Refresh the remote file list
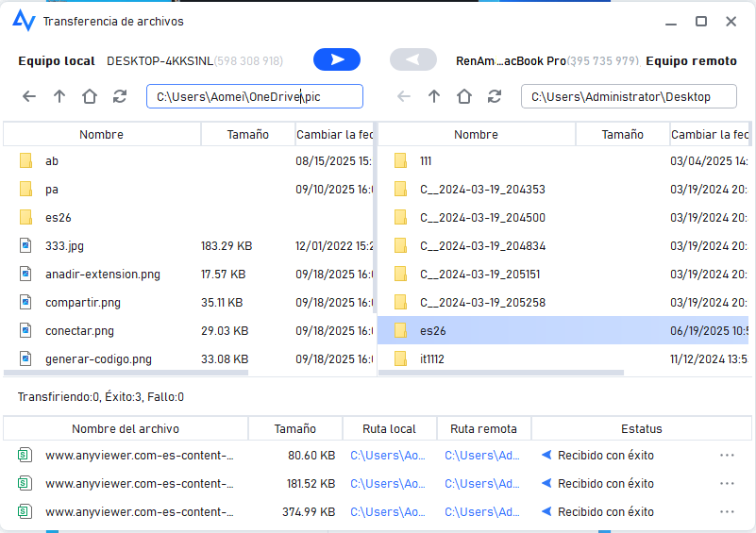This screenshot has width=756, height=533. click(x=495, y=96)
